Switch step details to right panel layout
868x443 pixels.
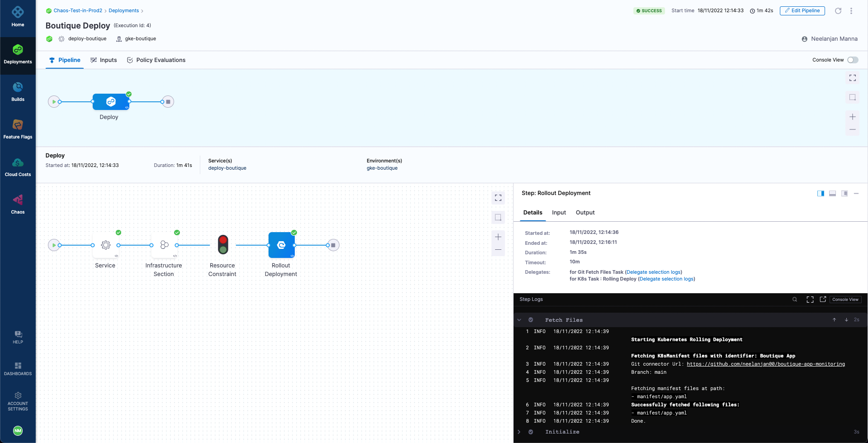(x=821, y=193)
